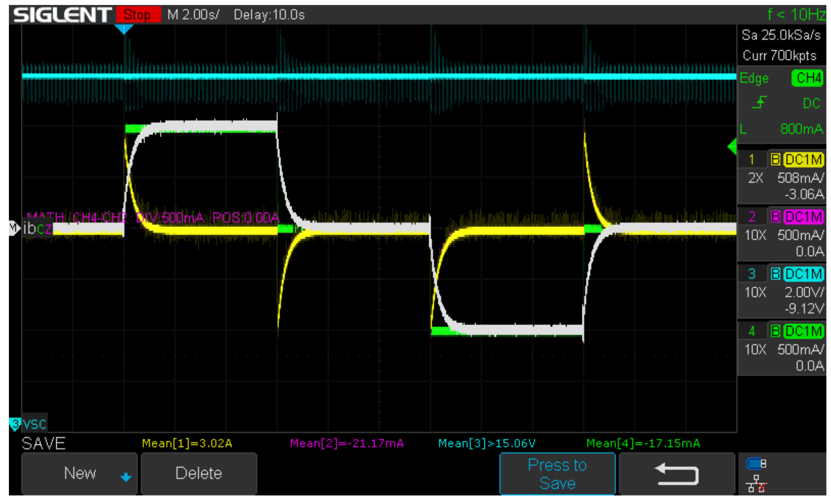This screenshot has width=831, height=504.
Task: Open the New save menu
Action: point(79,473)
